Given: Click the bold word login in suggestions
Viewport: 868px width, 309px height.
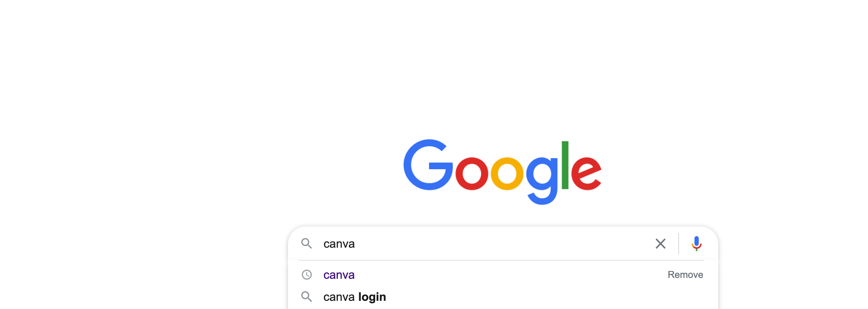Looking at the screenshot, I should [x=372, y=297].
